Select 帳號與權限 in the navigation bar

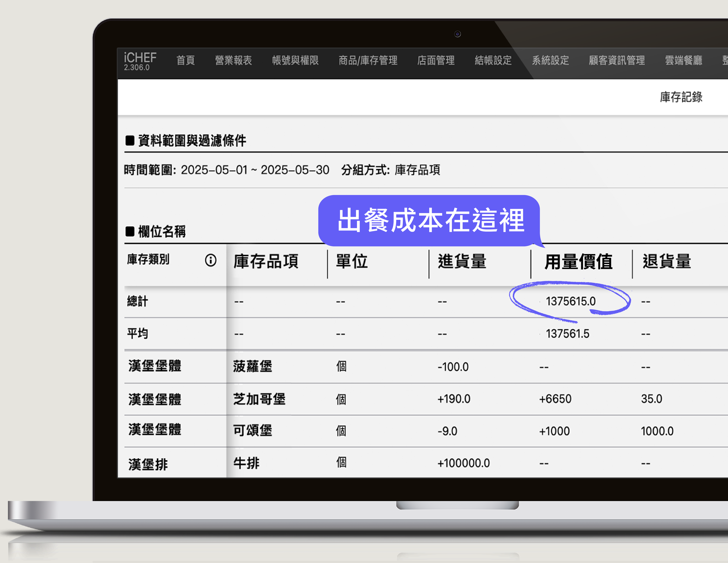(295, 60)
